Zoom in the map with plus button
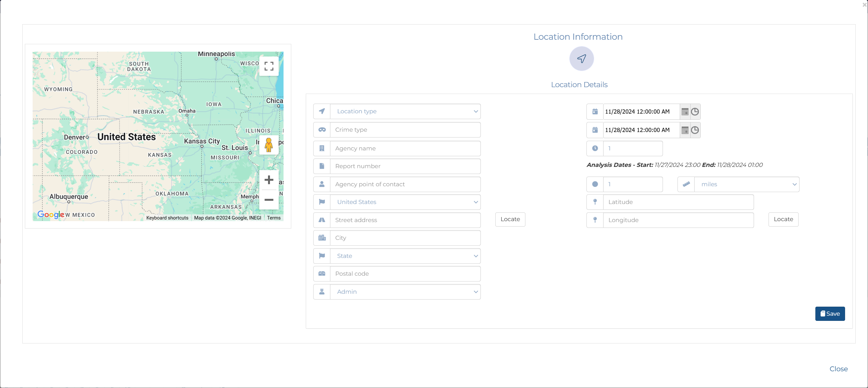The width and height of the screenshot is (868, 388). click(x=269, y=180)
